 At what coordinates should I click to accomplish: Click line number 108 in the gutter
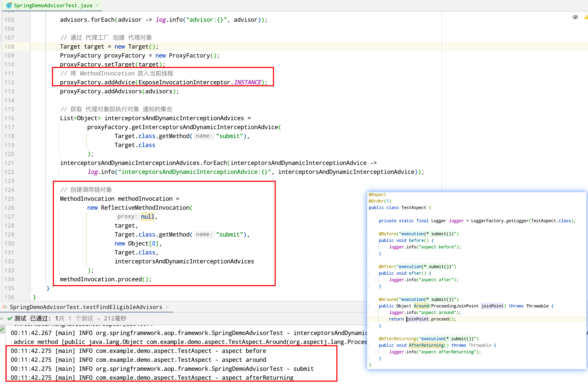click(9, 46)
